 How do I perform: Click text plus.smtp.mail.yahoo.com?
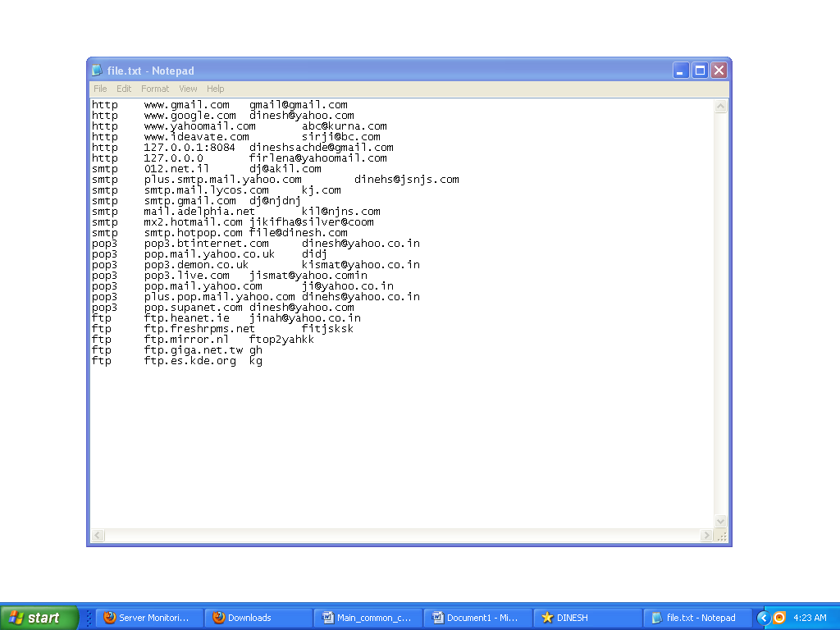coord(223,180)
